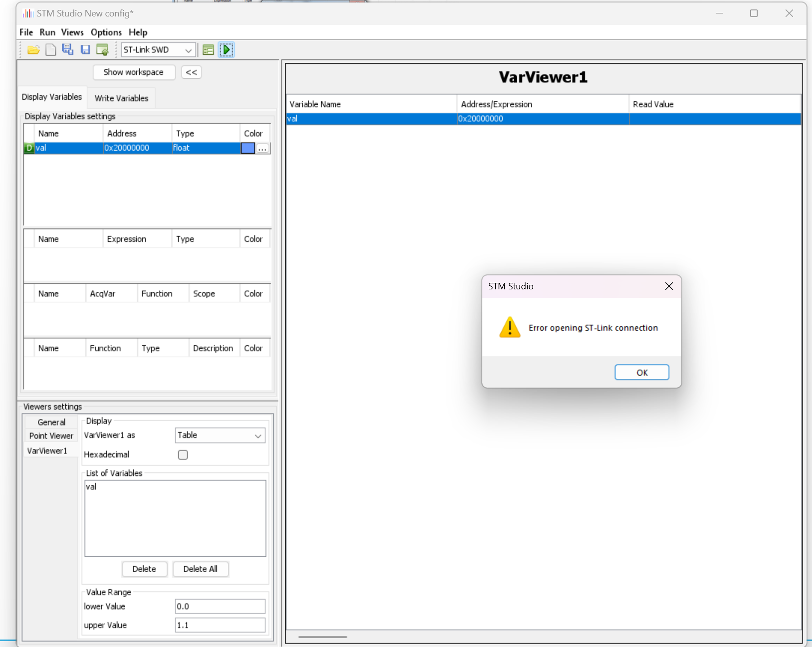Click the val row in VarViewer1 table
Viewport: 812px width, 647px height.
click(x=543, y=119)
